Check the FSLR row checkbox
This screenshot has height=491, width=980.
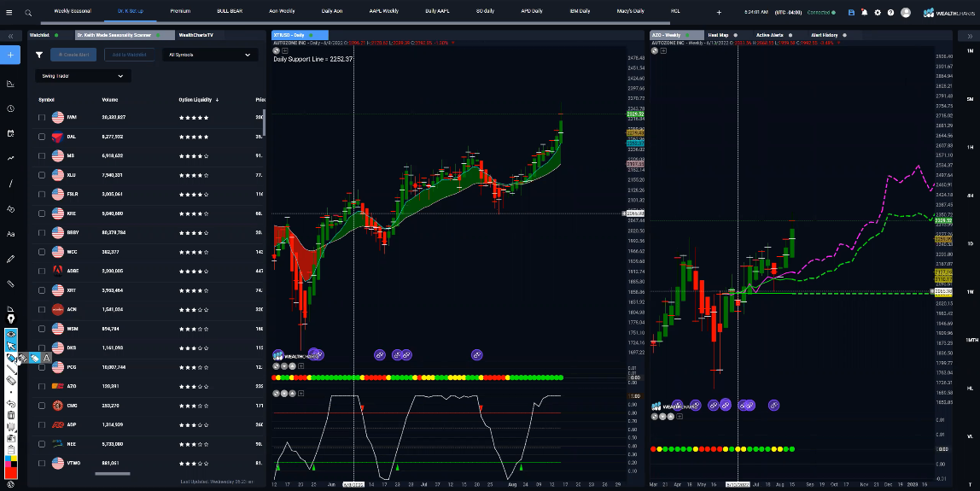42,195
